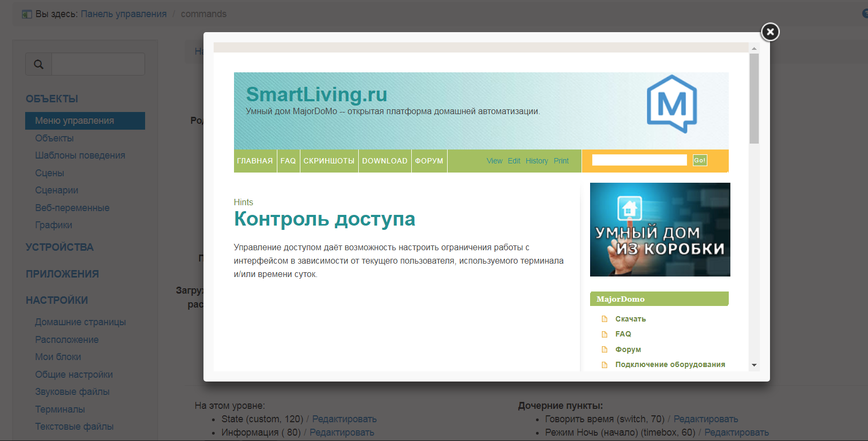Click the popup scrollbar up arrow
This screenshot has width=868, height=441.
pos(754,48)
